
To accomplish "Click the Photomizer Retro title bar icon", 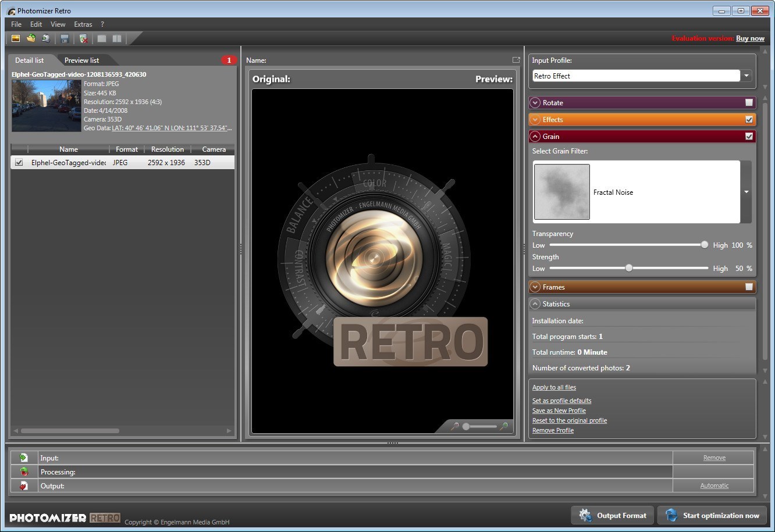I will point(11,10).
